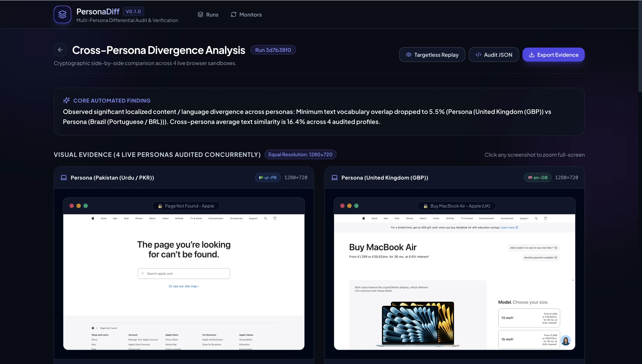Click the Search apple.com field

pyautogui.click(x=184, y=273)
